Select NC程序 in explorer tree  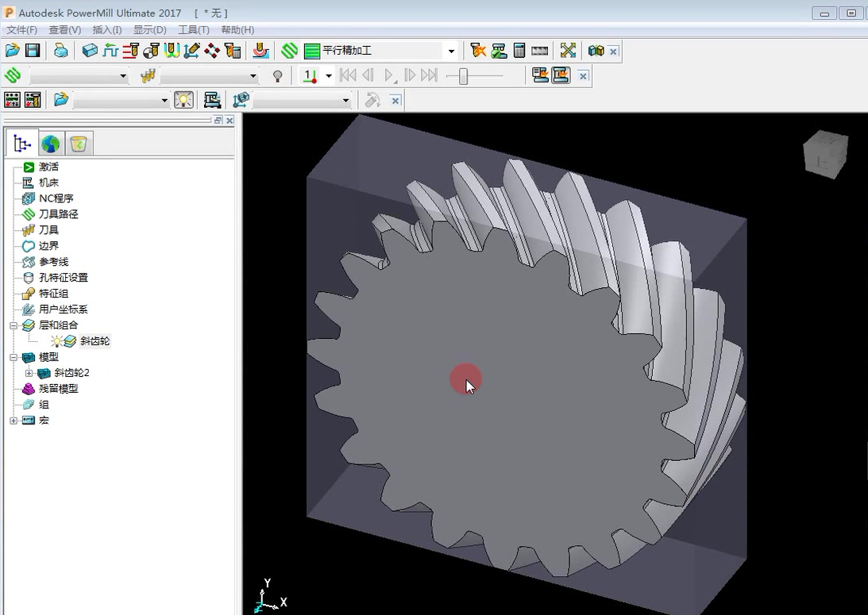[x=56, y=198]
